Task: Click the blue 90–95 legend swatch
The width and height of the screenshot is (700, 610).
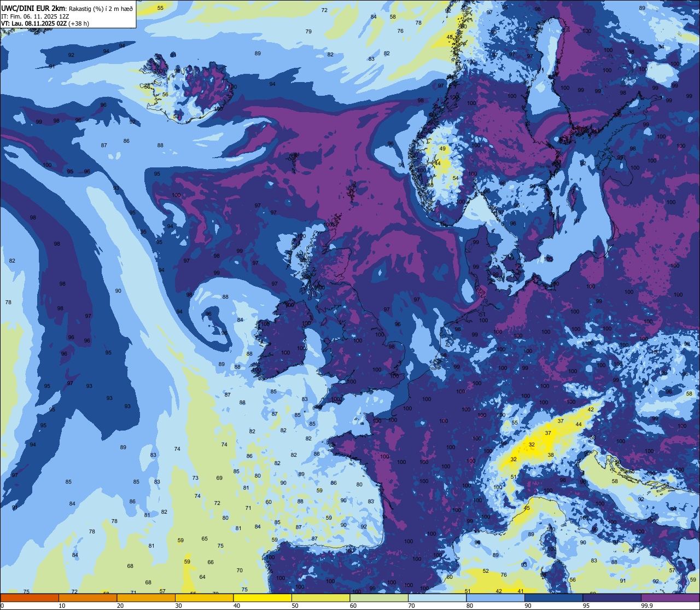Action: [x=553, y=598]
